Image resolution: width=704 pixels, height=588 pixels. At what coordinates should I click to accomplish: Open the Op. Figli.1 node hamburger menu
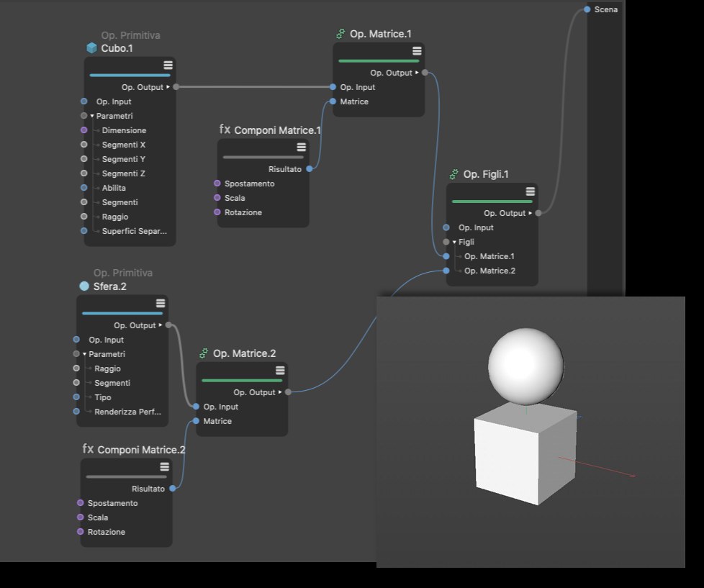point(531,191)
